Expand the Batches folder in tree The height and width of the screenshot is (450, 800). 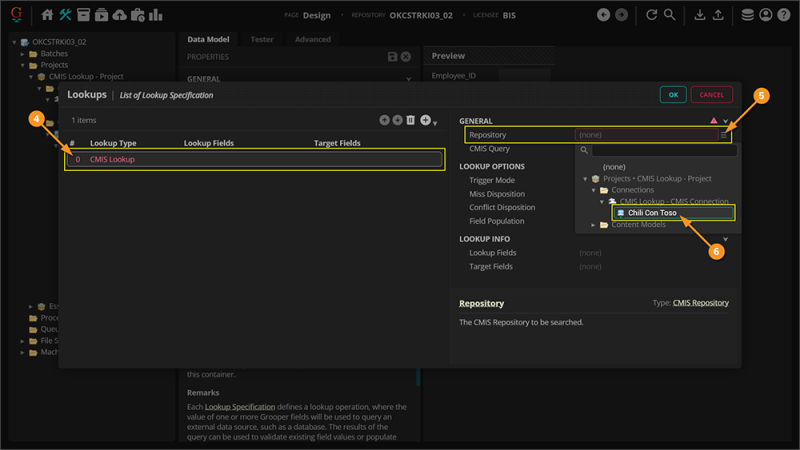click(x=22, y=54)
